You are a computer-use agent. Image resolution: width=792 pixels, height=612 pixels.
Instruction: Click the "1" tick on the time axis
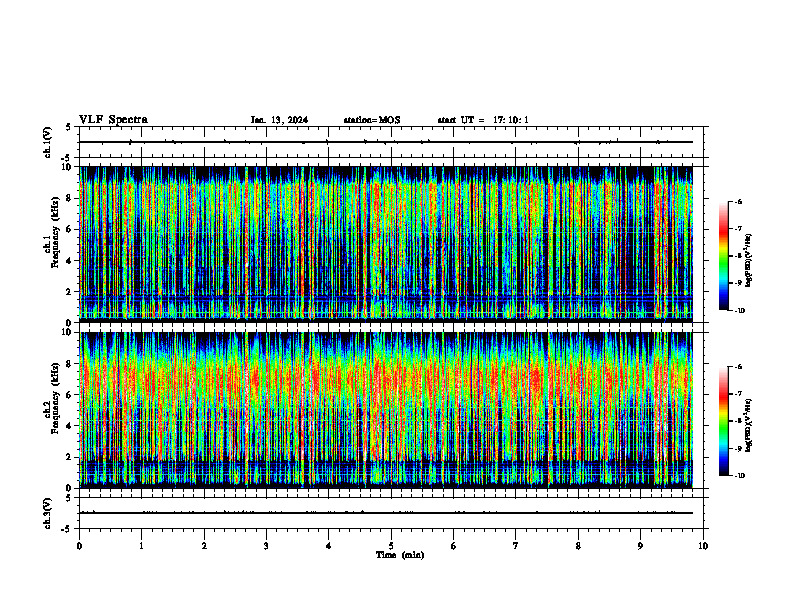click(x=141, y=546)
